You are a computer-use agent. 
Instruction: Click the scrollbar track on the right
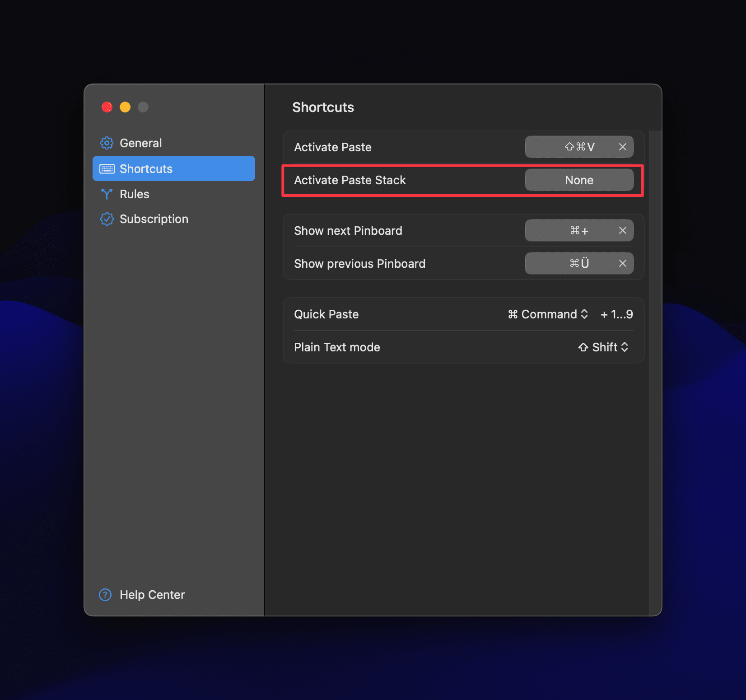(655, 373)
